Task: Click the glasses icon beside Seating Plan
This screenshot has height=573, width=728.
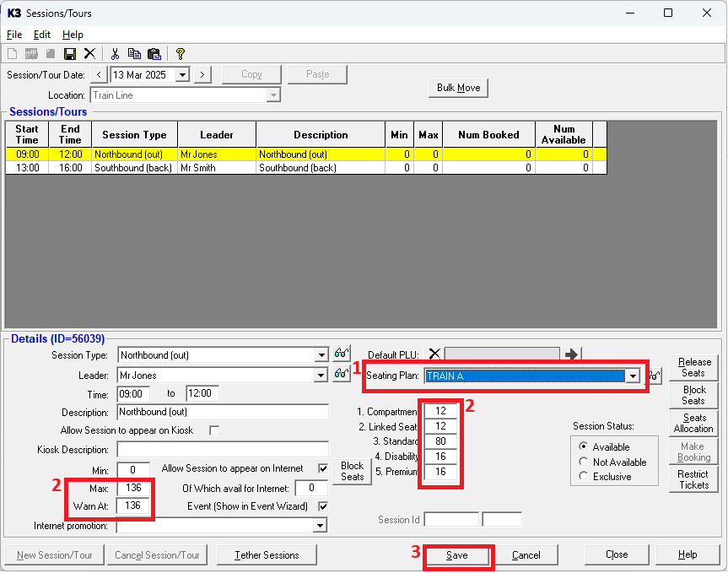Action: tap(655, 376)
